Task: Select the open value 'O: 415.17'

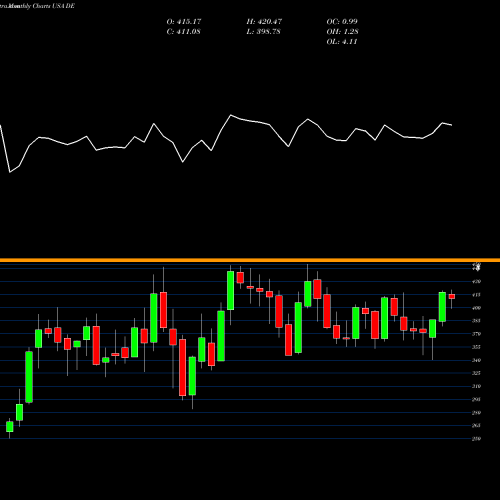Action: [184, 22]
